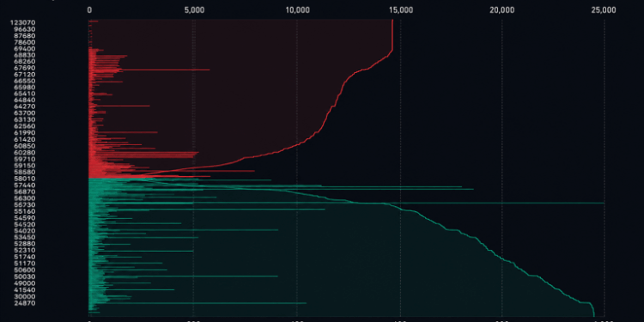Click the 64840 price label
This screenshot has height=322, width=644.
[24, 100]
